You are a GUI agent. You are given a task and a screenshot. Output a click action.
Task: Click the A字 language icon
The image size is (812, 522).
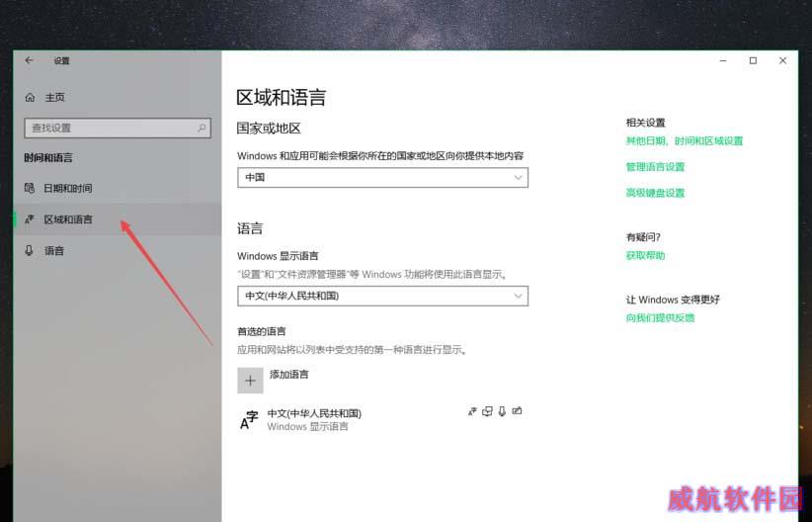tap(249, 420)
